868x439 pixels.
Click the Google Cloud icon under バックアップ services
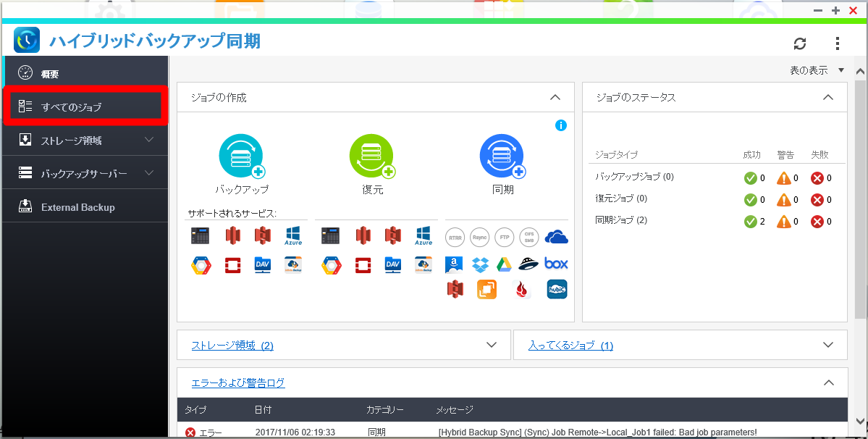pos(201,265)
